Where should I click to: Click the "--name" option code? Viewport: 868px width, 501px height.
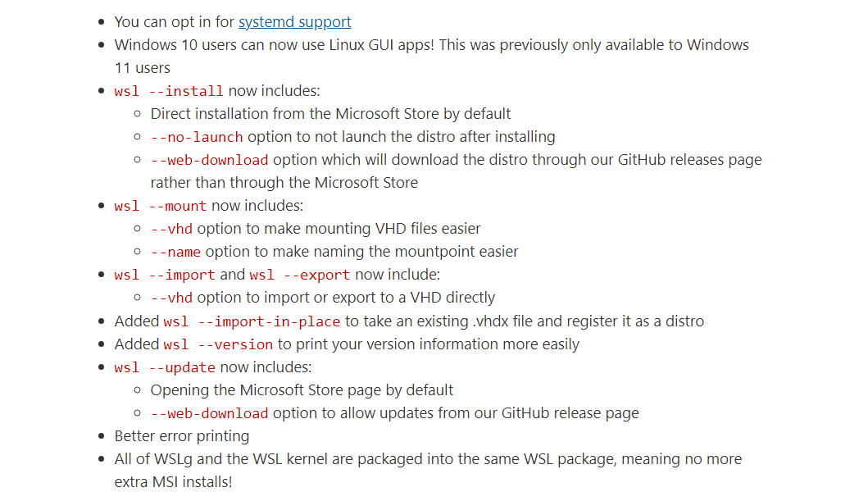coord(175,252)
